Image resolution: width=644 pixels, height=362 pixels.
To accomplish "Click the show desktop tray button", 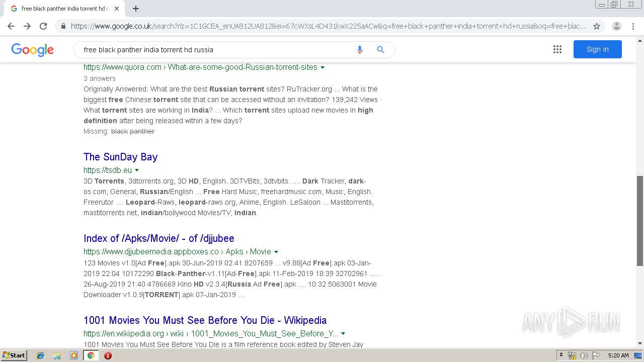I will 638,355.
